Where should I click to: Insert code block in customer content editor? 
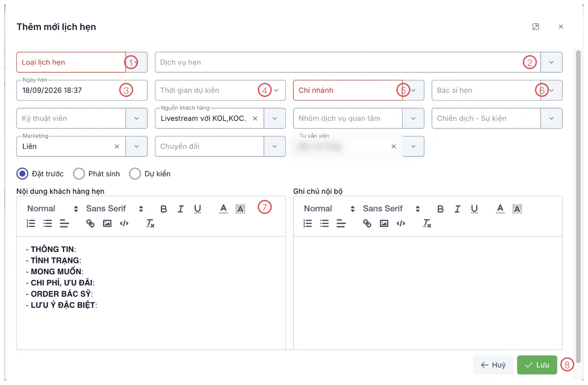124,224
